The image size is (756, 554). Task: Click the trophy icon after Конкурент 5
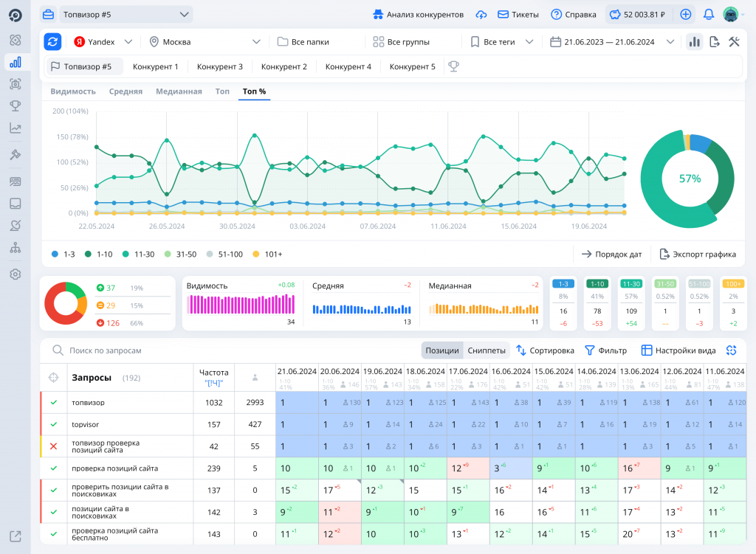(x=453, y=66)
